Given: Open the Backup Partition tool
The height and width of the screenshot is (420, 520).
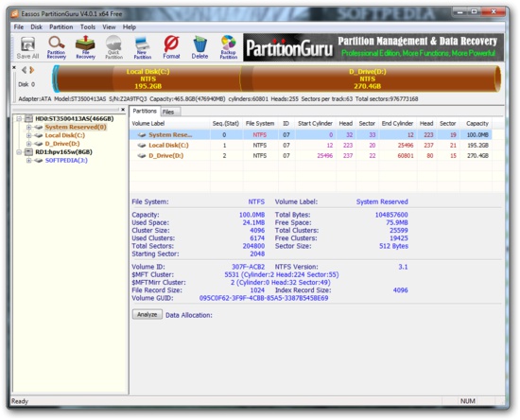Looking at the screenshot, I should [229, 47].
